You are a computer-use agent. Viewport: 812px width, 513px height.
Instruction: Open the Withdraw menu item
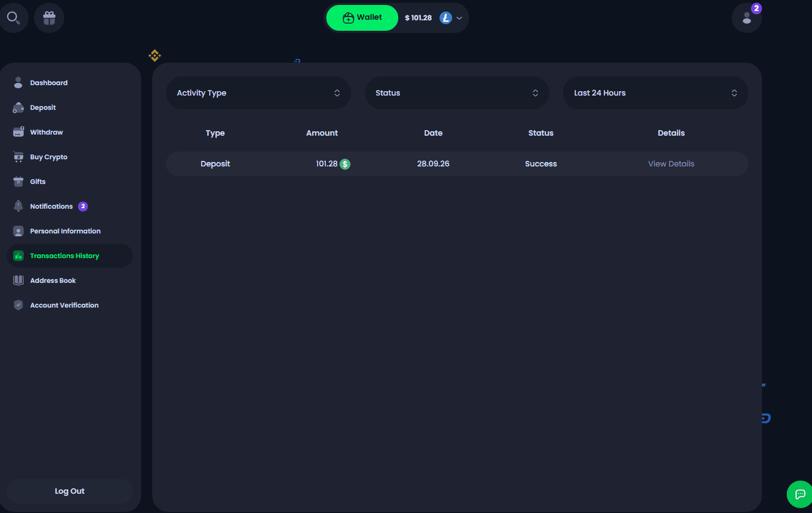click(47, 132)
